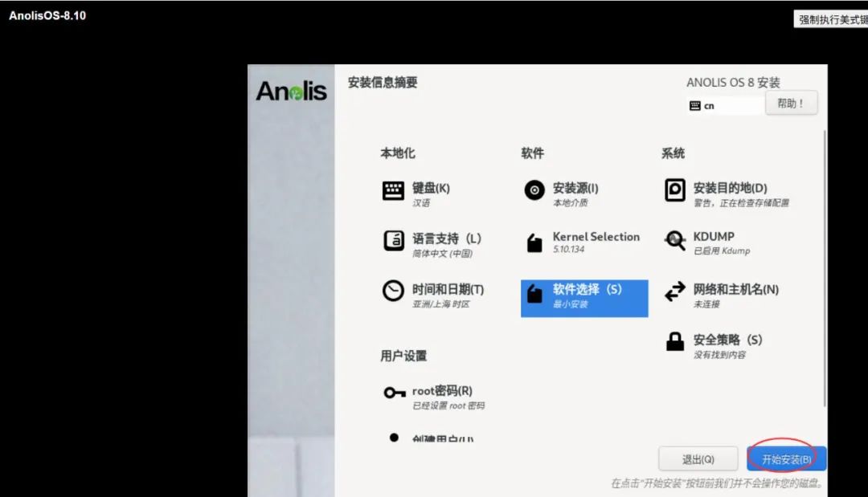Open 安装源(I) installation source label
This screenshot has width=868, height=497.
point(575,188)
